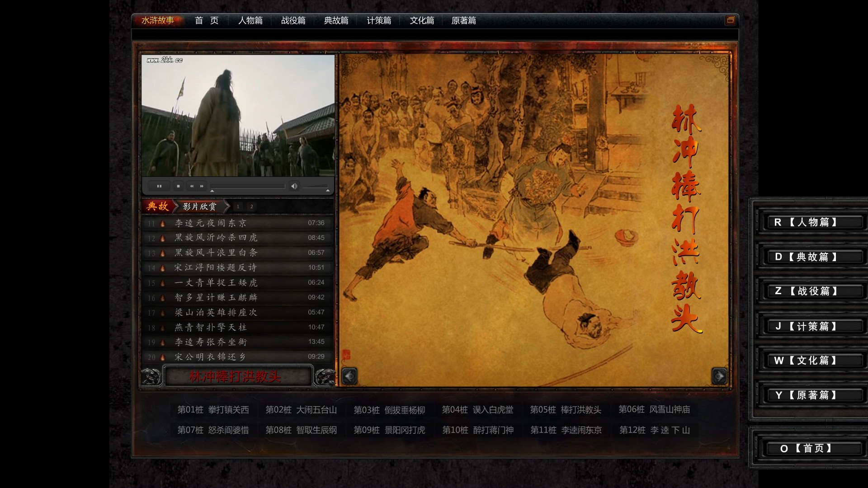
Task: Open the 人物篇 menu
Action: tap(250, 20)
